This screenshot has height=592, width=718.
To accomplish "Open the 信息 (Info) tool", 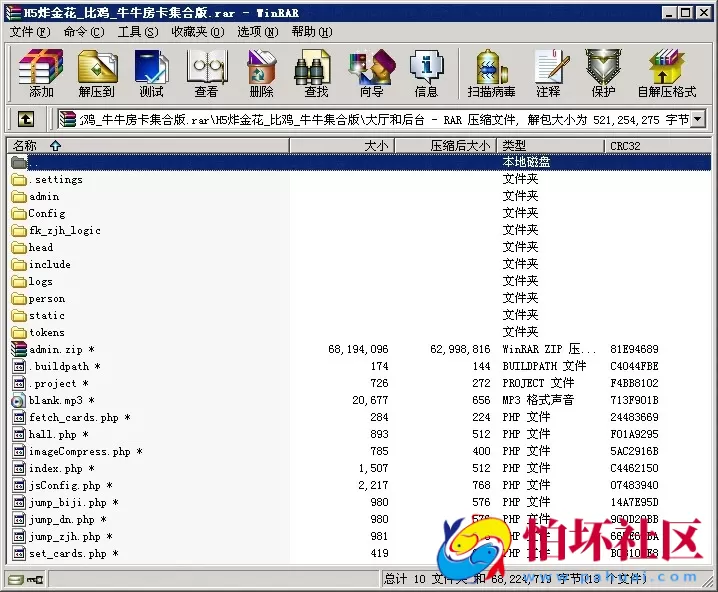I will tap(426, 73).
